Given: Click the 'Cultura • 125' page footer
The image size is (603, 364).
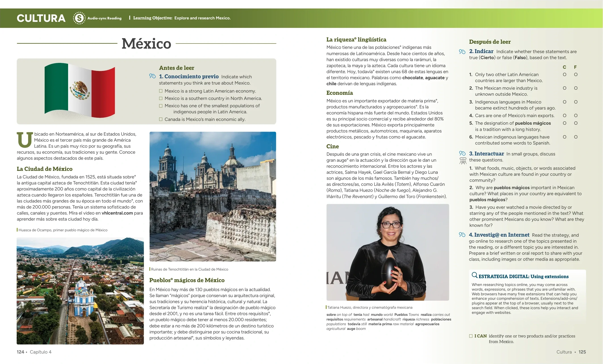Looking at the screenshot, I should tap(571, 352).
